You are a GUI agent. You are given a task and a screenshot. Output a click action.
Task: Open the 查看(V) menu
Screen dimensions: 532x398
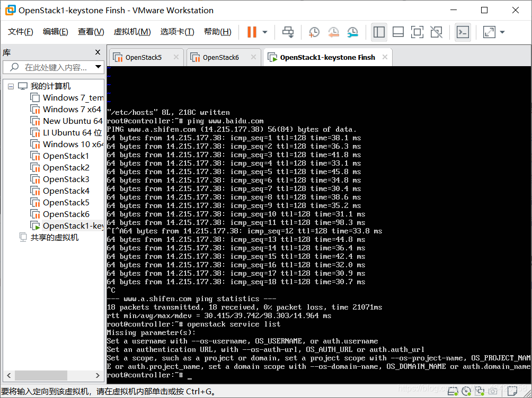91,32
